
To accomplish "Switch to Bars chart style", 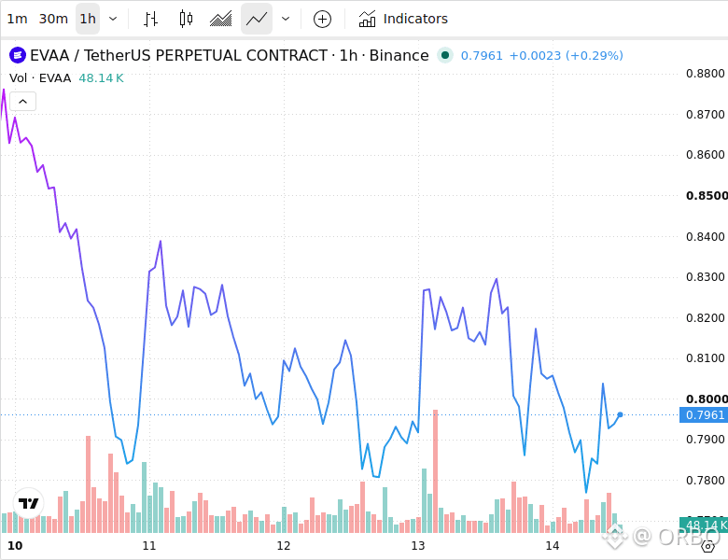I will tap(150, 19).
